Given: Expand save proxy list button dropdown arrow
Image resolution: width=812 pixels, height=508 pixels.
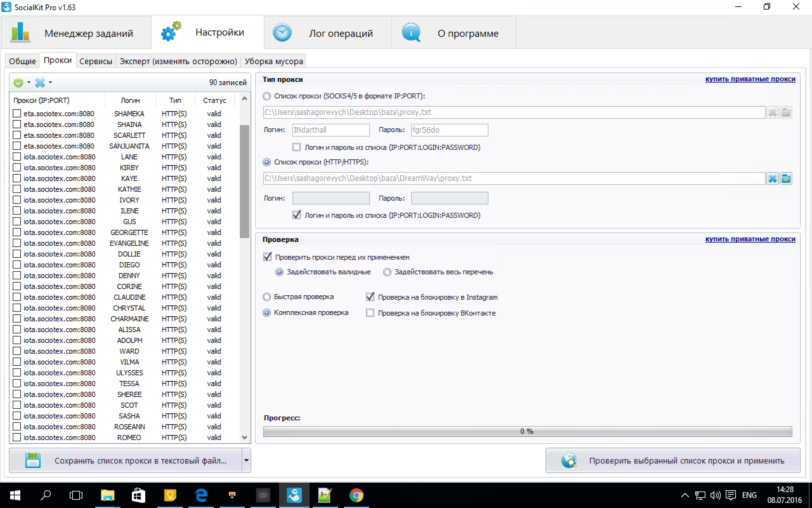Looking at the screenshot, I should click(247, 460).
